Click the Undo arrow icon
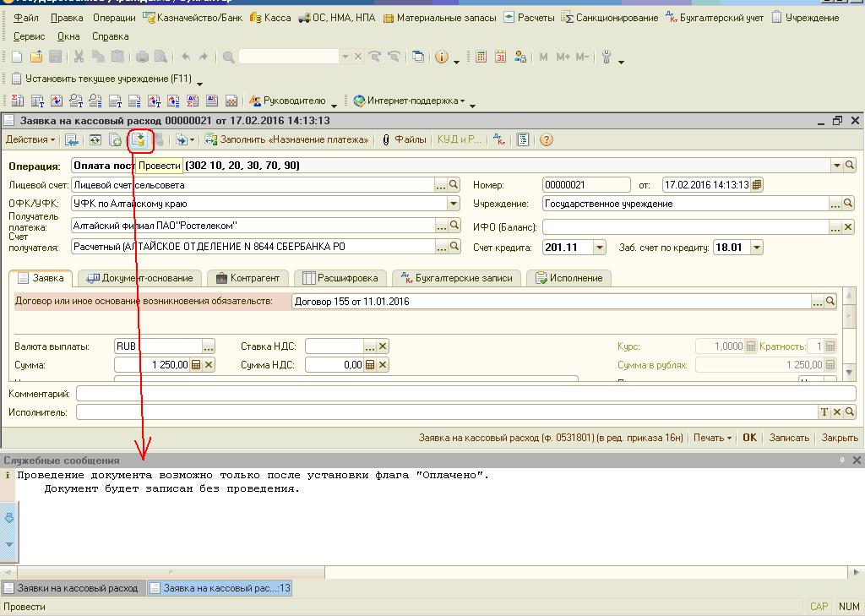This screenshot has width=865, height=616. coord(186,57)
